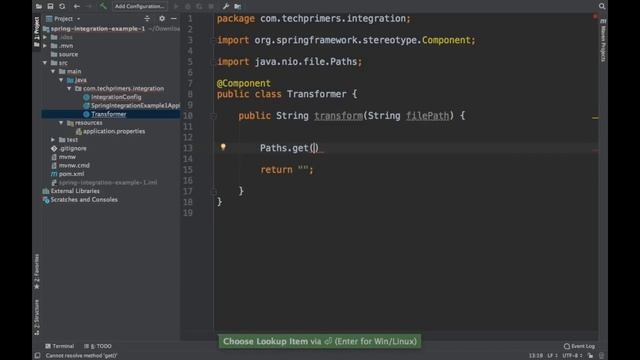Expand the test folder arrow
Image resolution: width=640 pixels, height=360 pixels.
53,140
